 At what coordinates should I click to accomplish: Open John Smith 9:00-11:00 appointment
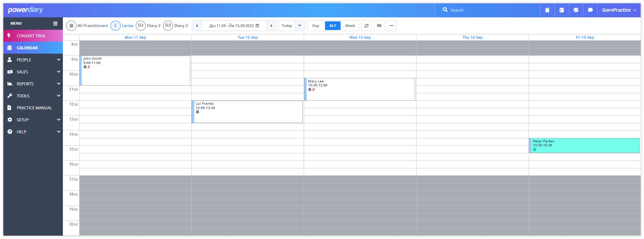click(x=135, y=71)
